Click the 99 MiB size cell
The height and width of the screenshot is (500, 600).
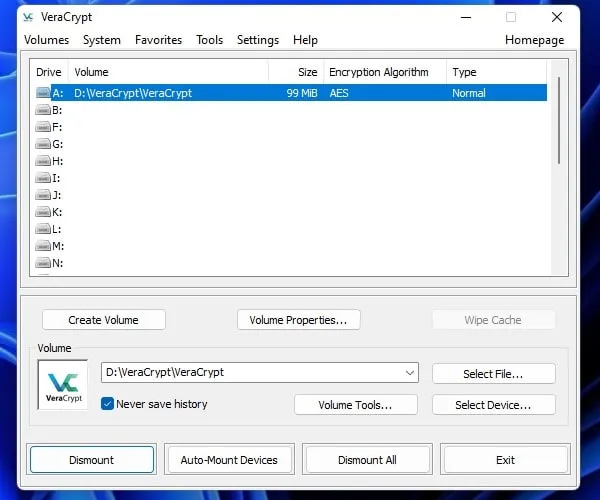coord(302,93)
